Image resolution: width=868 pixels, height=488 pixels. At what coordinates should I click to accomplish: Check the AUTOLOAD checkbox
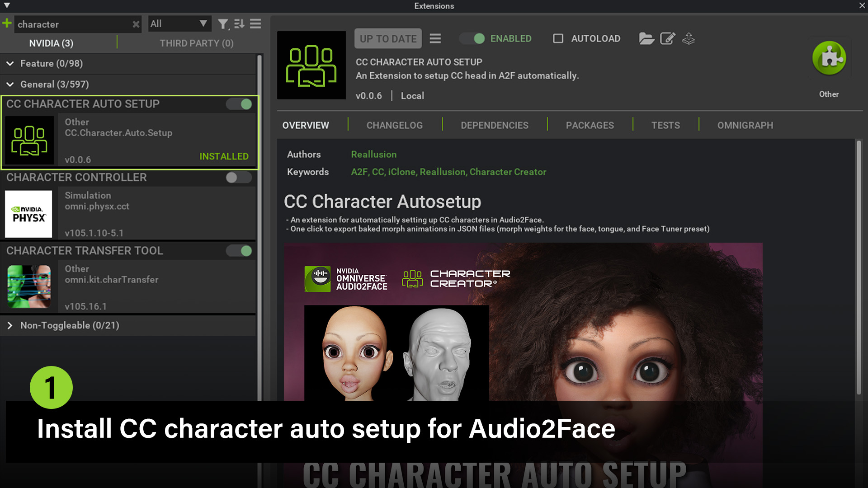click(x=558, y=38)
